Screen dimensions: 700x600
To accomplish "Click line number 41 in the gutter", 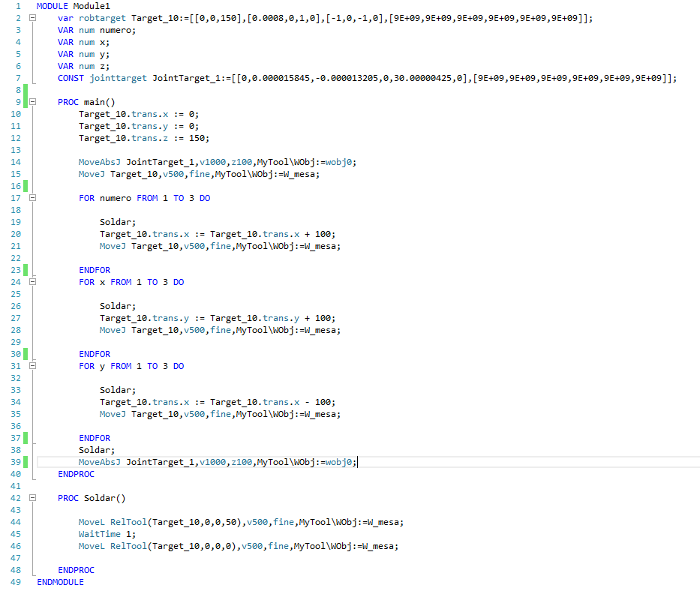I will (16, 486).
